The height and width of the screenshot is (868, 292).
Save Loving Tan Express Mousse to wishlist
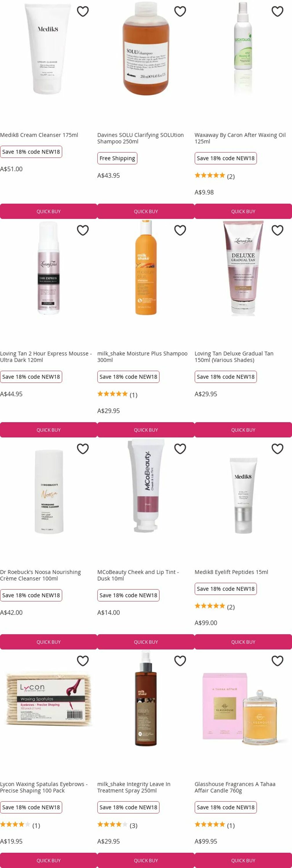tap(83, 230)
